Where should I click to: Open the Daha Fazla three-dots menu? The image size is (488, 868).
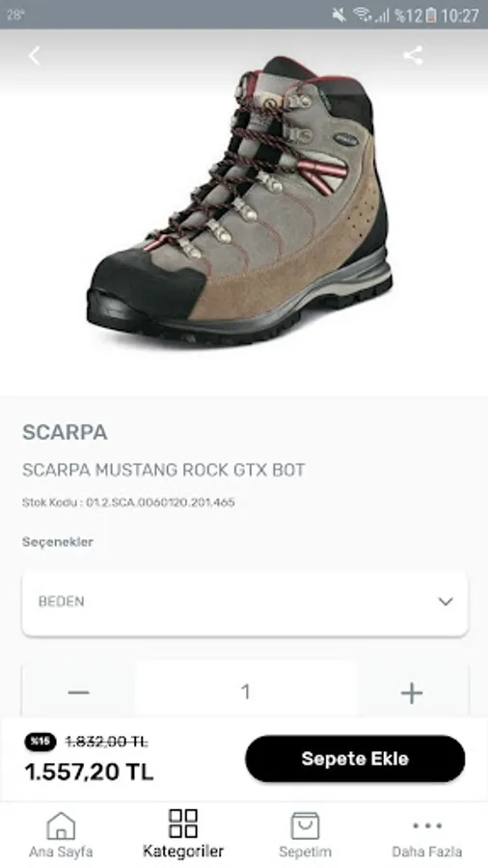click(427, 826)
